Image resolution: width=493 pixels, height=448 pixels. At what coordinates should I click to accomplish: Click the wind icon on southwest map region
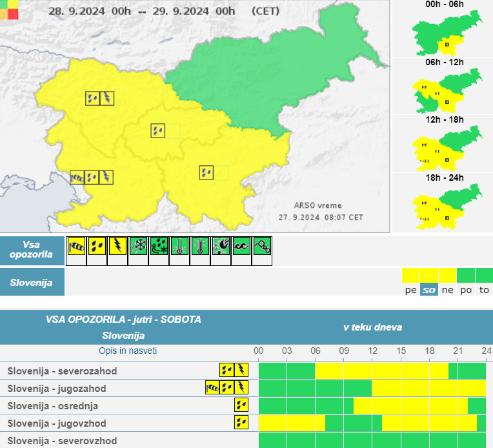[x=77, y=177]
